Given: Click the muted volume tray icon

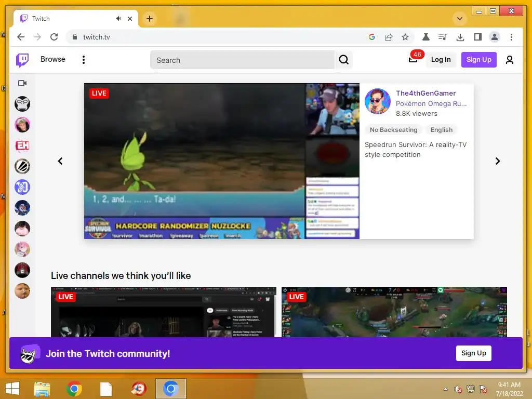Looking at the screenshot, I should pos(458,390).
